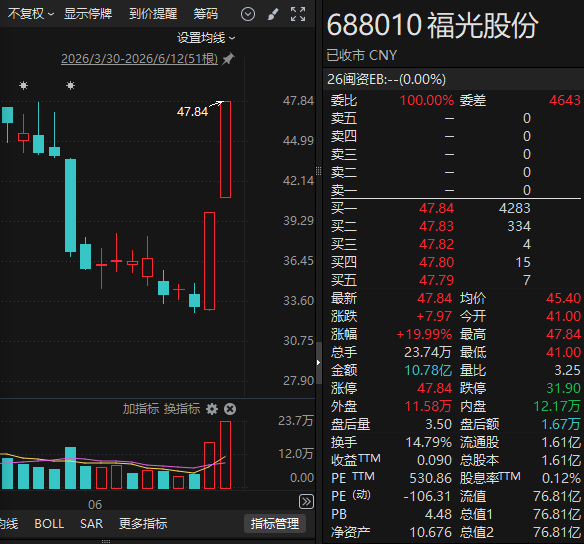Click the 内盘 value 12.17万
This screenshot has height=544, width=584.
(557, 406)
